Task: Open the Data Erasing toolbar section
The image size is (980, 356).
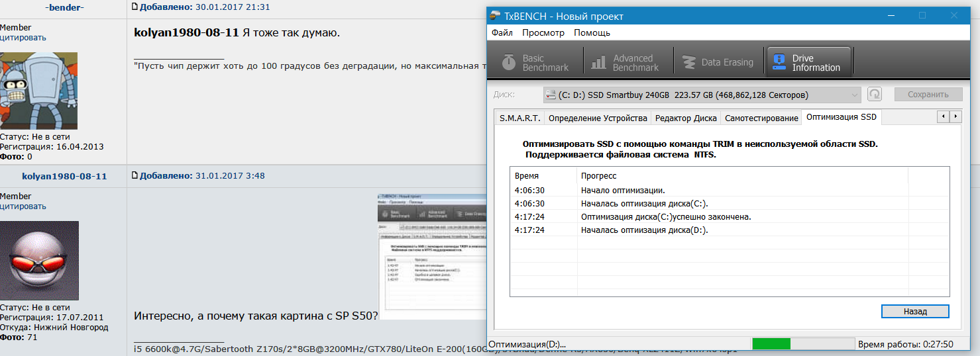Action: point(718,62)
